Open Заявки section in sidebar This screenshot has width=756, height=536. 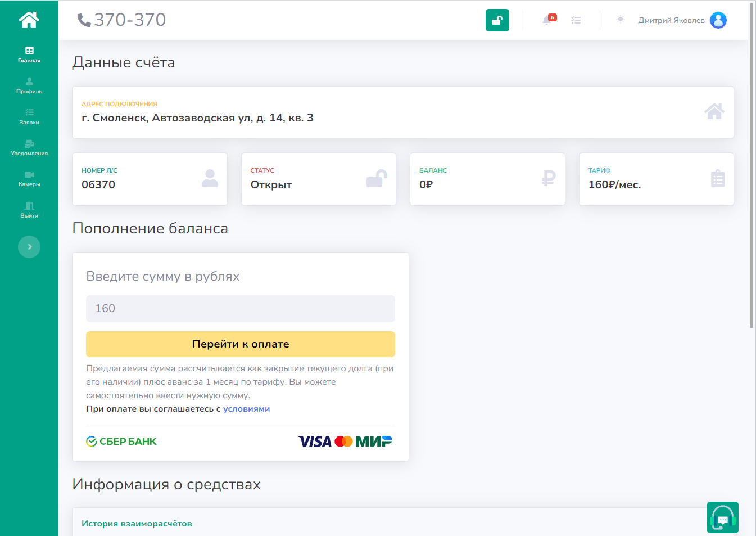(x=29, y=116)
